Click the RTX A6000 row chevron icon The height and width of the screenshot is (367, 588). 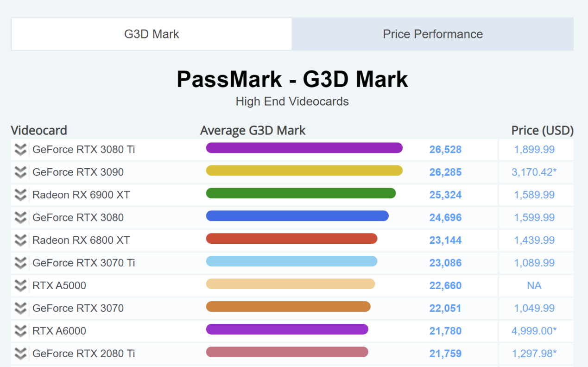pos(20,331)
